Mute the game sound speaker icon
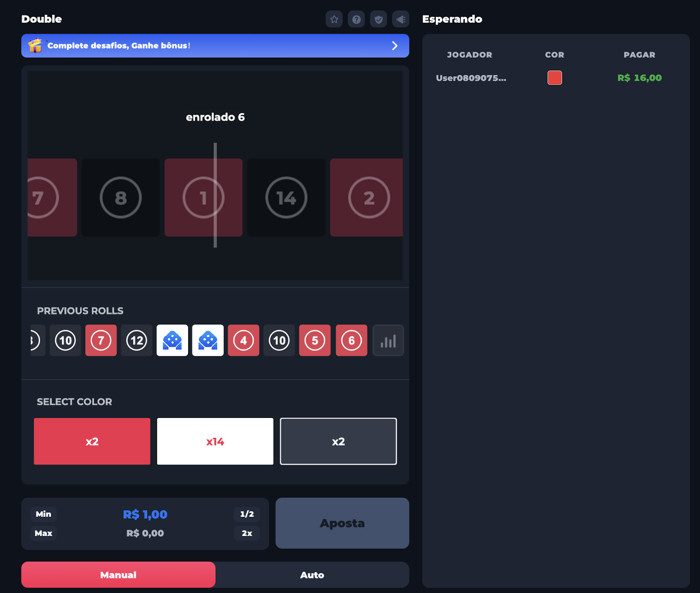This screenshot has width=700, height=593. (401, 19)
